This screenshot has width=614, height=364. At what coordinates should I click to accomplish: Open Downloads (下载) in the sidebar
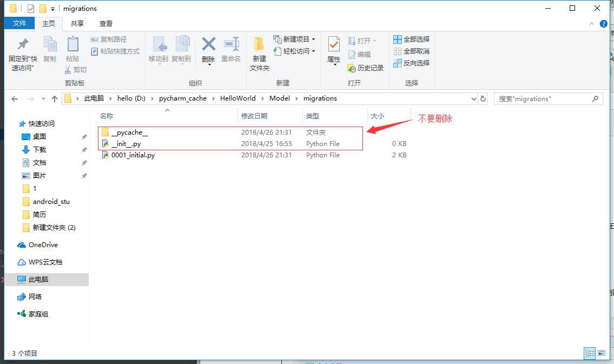(34, 149)
